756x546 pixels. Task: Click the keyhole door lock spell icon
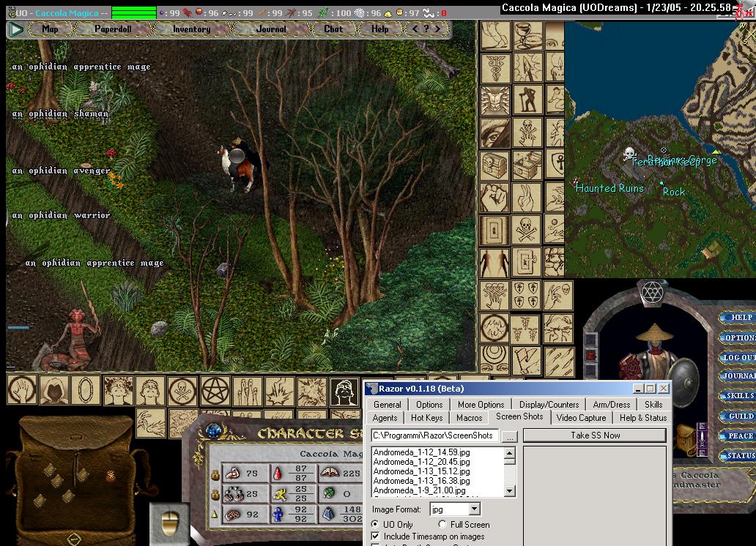click(x=494, y=230)
